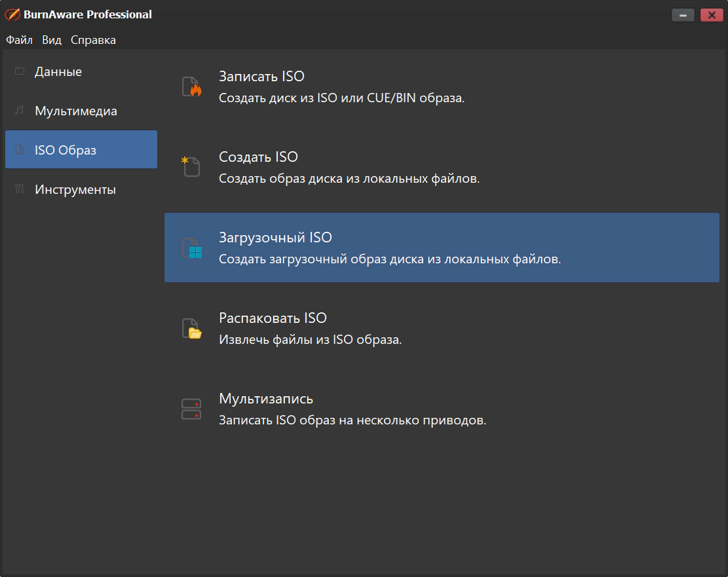Open the Вид menu
Viewport: 728px width, 577px height.
52,40
